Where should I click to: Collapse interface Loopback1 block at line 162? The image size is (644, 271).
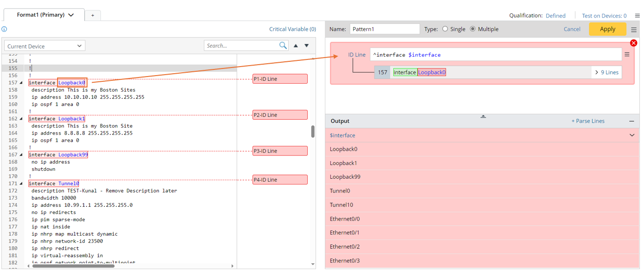pyautogui.click(x=21, y=119)
